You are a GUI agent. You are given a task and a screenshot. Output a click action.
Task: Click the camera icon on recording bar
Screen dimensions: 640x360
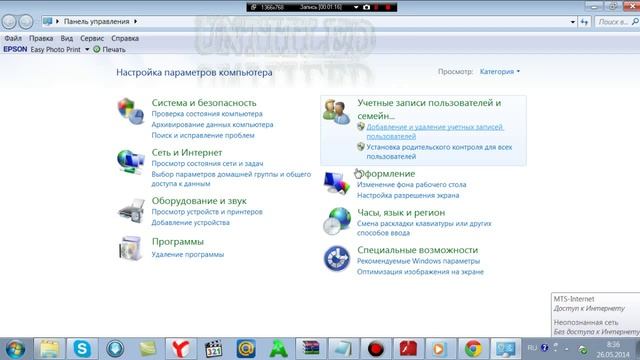click(x=366, y=7)
